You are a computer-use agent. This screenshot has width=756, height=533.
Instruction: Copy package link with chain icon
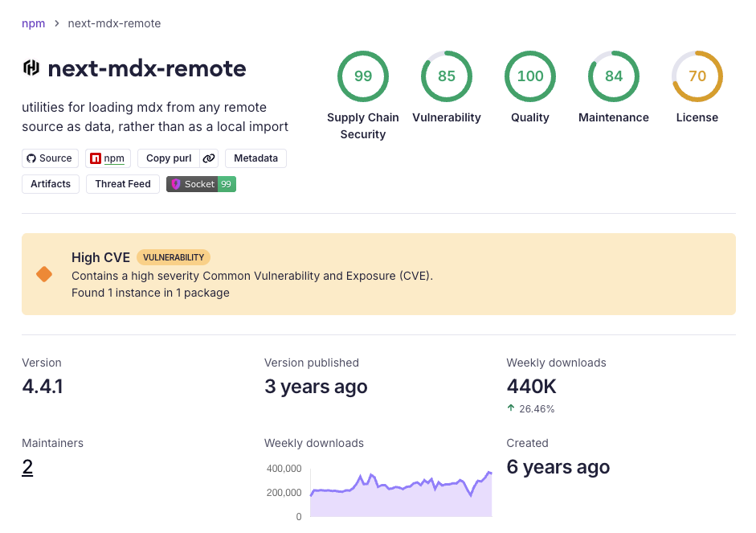(209, 158)
